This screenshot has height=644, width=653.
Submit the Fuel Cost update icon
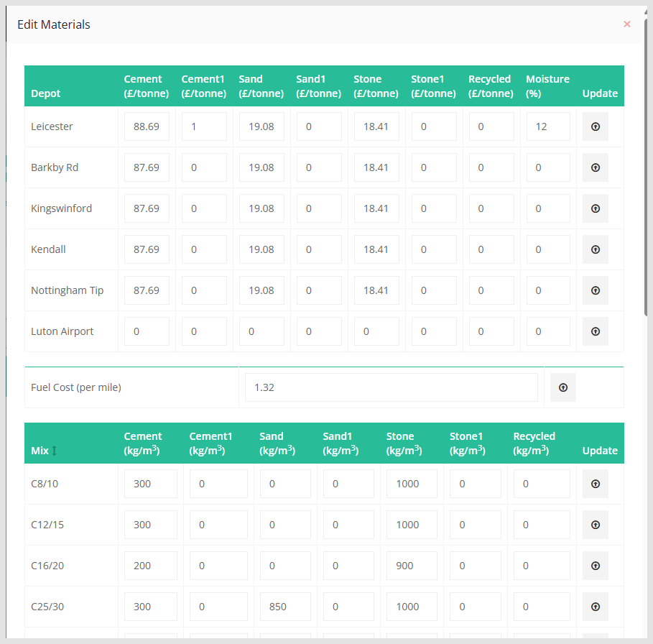(x=562, y=387)
